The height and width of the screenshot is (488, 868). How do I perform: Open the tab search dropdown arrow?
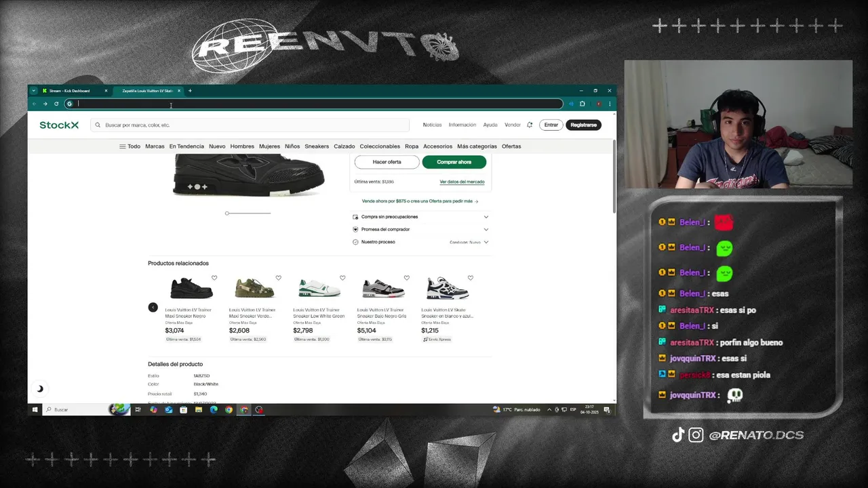tap(33, 91)
